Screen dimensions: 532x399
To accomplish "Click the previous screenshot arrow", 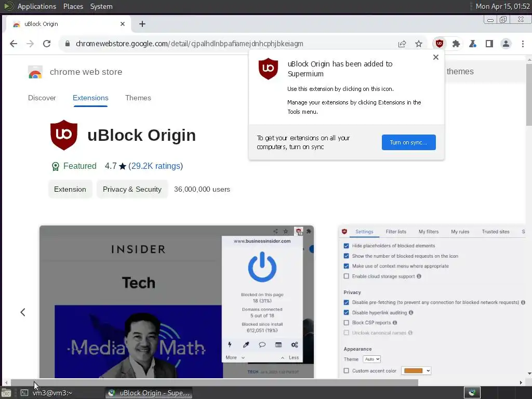I will click(23, 312).
